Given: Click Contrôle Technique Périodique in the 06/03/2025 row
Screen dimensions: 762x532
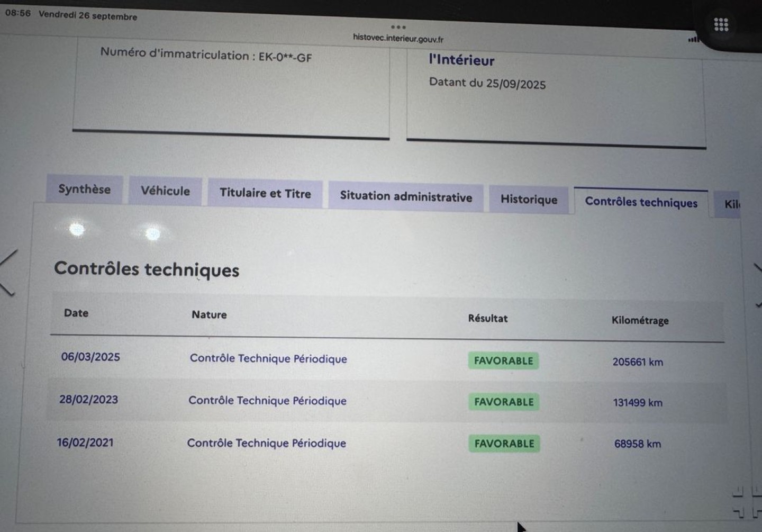Looking at the screenshot, I should pyautogui.click(x=268, y=358).
